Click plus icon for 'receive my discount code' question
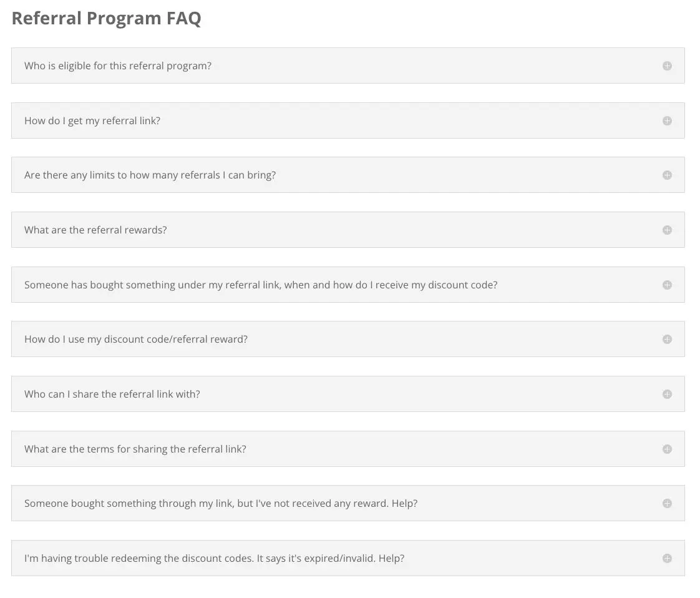The height and width of the screenshot is (598, 700). (x=667, y=285)
